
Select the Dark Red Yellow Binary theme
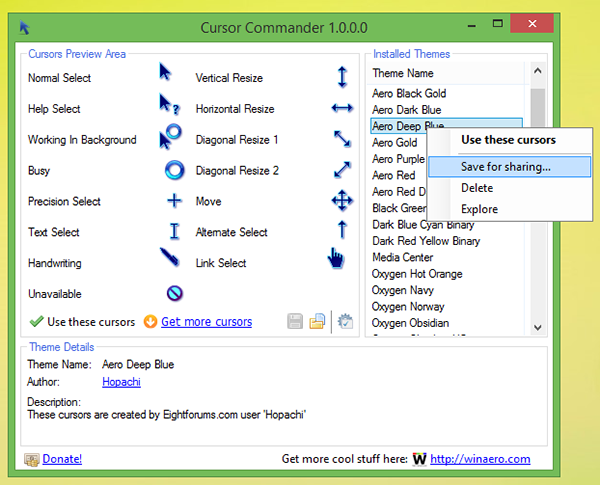click(426, 241)
